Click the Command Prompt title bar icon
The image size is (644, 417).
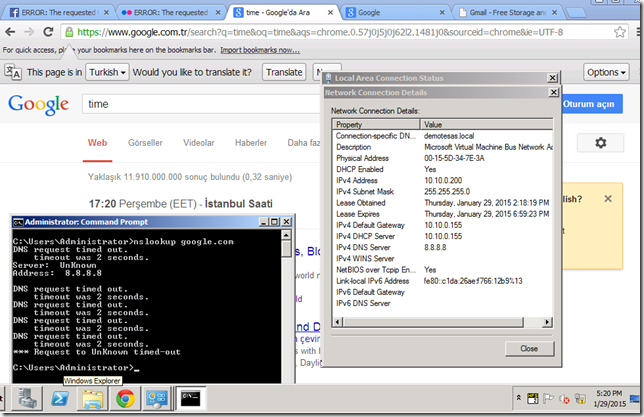(18, 222)
